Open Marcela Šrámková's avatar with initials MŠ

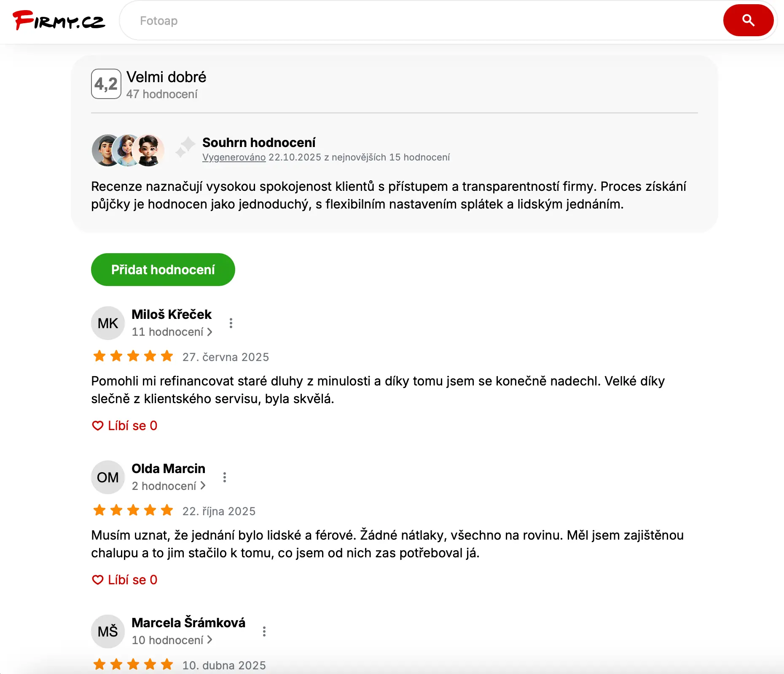tap(108, 631)
